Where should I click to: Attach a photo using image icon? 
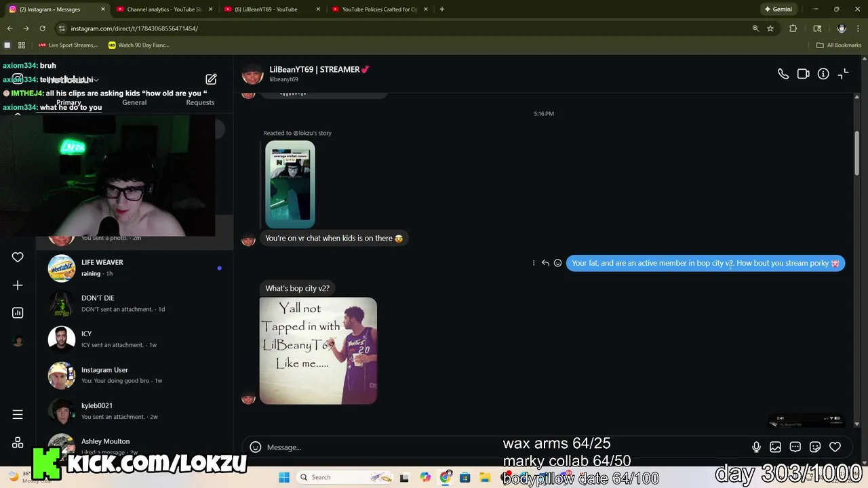(776, 447)
